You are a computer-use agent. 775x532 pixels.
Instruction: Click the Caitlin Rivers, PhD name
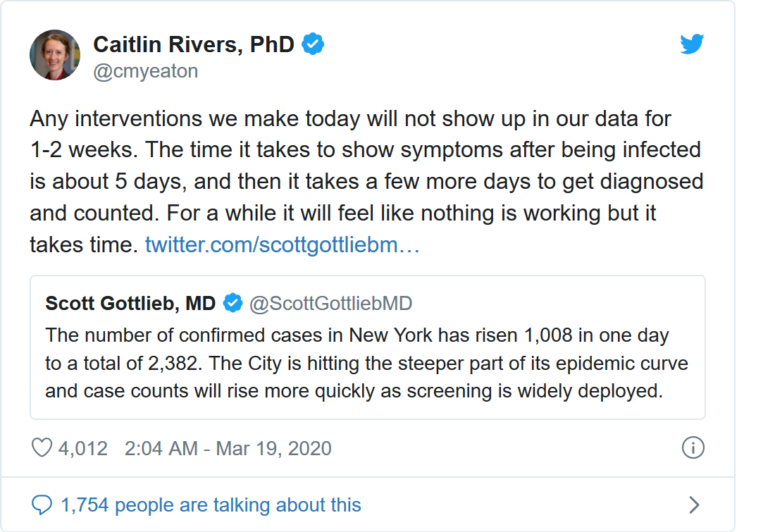point(194,45)
